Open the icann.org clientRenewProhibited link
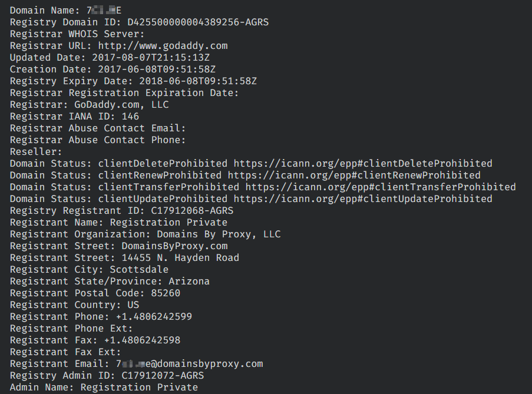Viewport: 532px width, 394px height. (354, 176)
